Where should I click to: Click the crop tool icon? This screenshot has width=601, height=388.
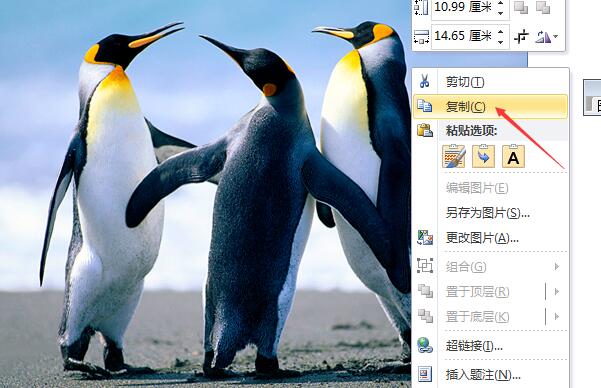coord(521,37)
